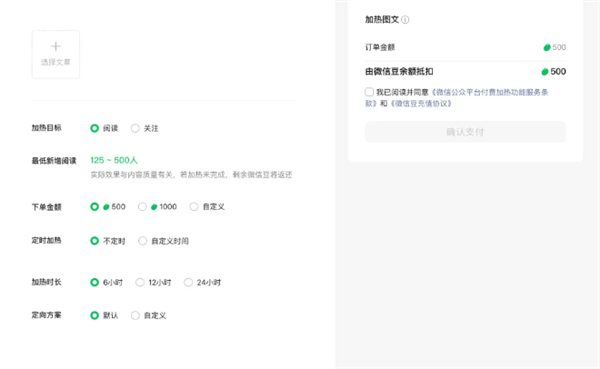600x369 pixels.
Task: Click the 订单金额 label
Action: pyautogui.click(x=380, y=47)
